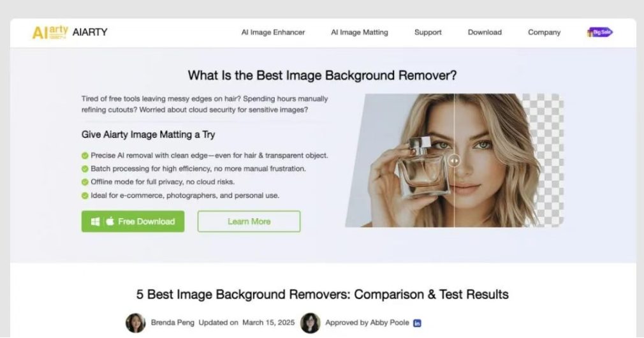Click the AIARTY brand name text
Image resolution: width=644 pixels, height=338 pixels.
[90, 33]
